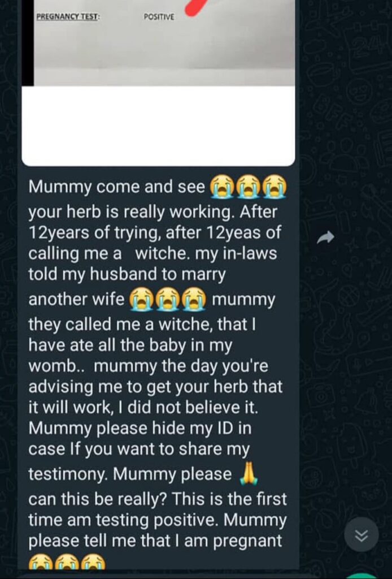
Task: Click 'told my husband to marry' line
Action: (127, 274)
